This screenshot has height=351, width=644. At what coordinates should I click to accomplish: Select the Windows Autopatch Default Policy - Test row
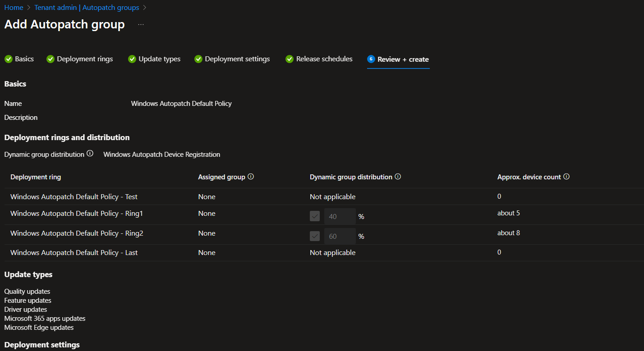74,196
